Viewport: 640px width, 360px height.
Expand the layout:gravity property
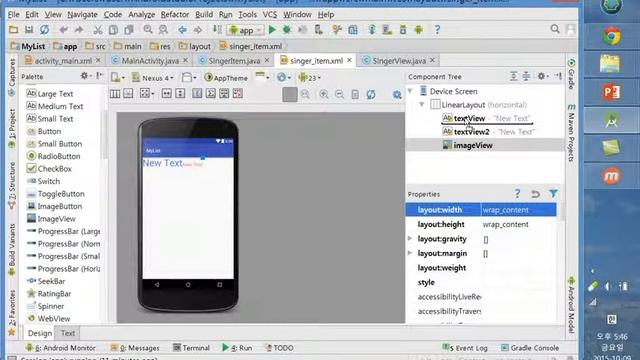[x=410, y=238]
